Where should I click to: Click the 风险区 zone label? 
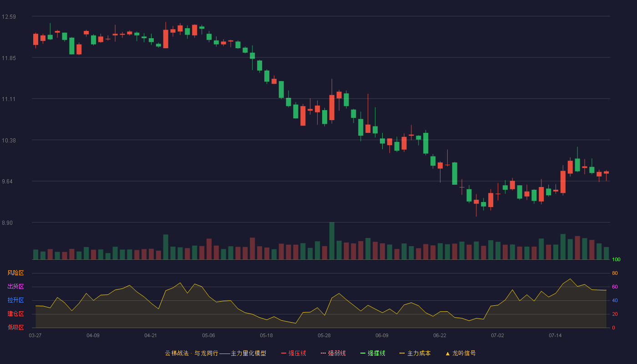coord(15,273)
